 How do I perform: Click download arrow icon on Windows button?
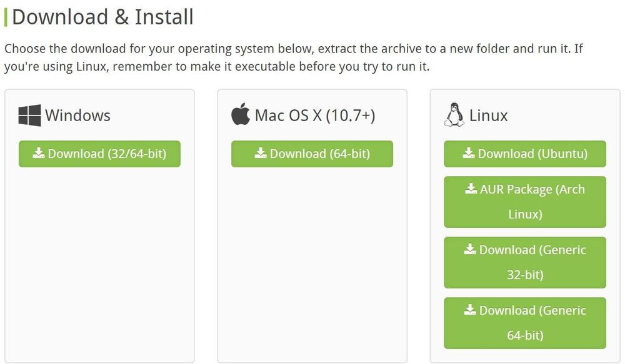coord(39,153)
